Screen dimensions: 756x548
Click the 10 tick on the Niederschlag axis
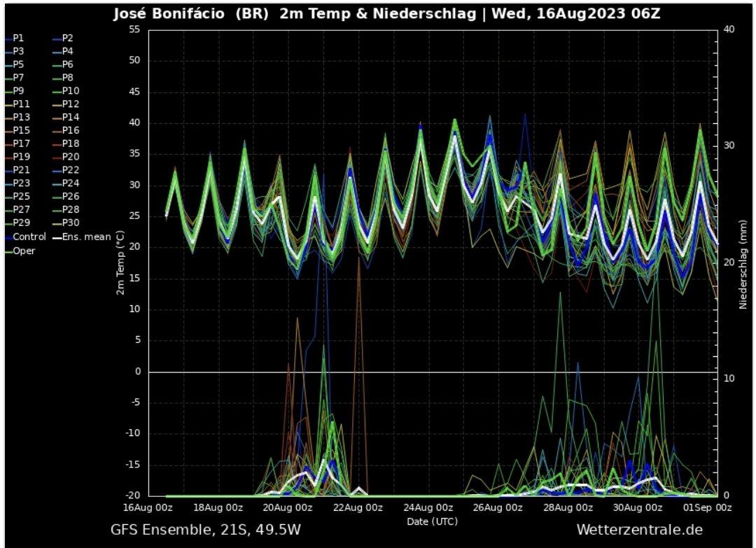pos(729,379)
